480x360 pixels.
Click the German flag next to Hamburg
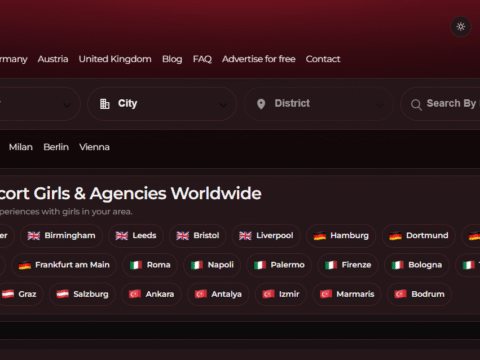[x=320, y=236]
